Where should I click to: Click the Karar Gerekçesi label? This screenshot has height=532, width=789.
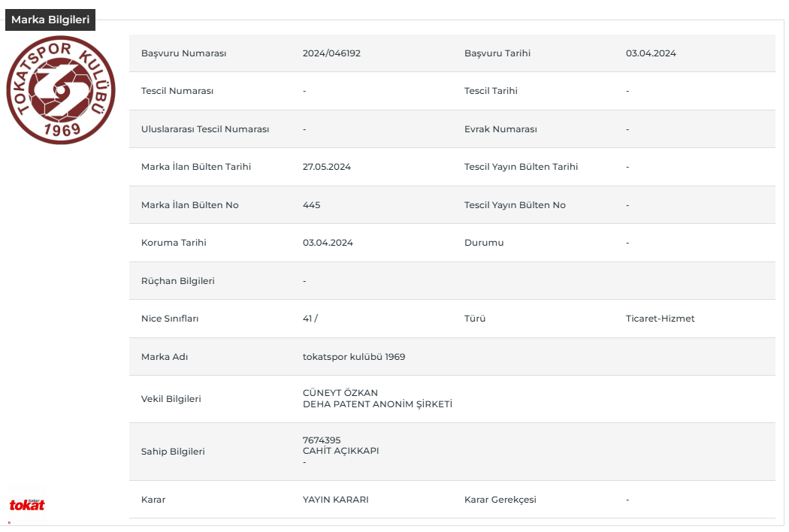(500, 500)
